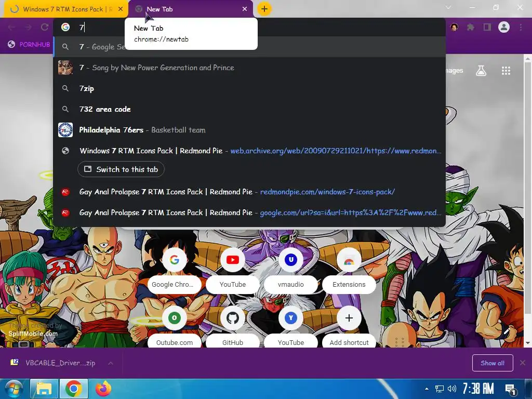Pick the 7zip search suggestion
The height and width of the screenshot is (399, 532).
click(249, 88)
